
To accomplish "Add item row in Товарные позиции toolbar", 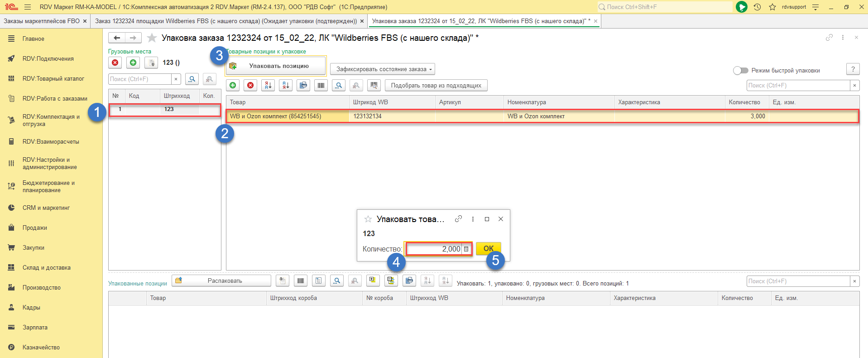I will (x=233, y=85).
